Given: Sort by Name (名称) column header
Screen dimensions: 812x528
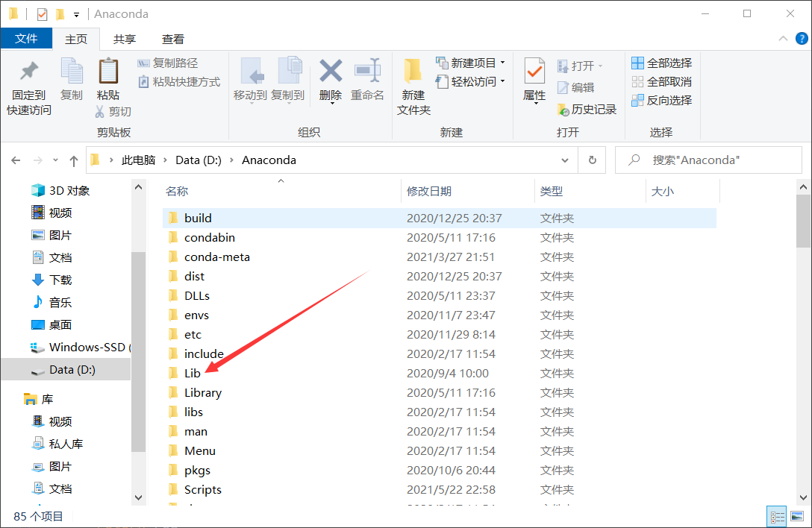Looking at the screenshot, I should [177, 192].
